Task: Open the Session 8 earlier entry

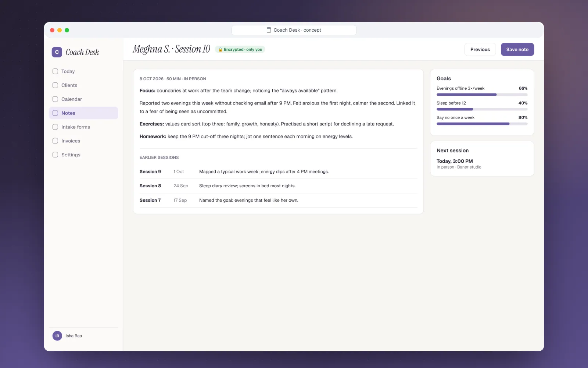Action: tap(278, 186)
